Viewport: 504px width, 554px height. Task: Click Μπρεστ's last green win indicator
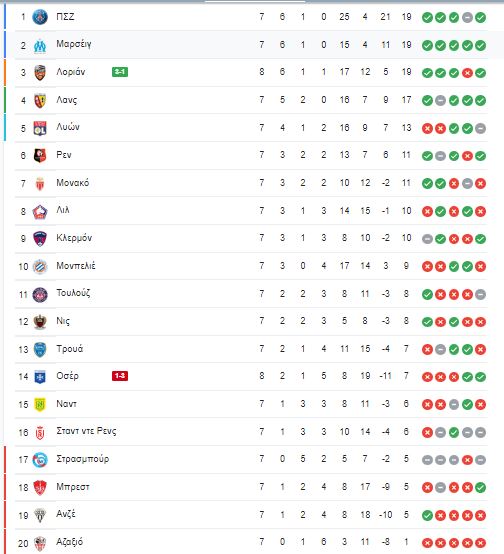pyautogui.click(x=480, y=488)
